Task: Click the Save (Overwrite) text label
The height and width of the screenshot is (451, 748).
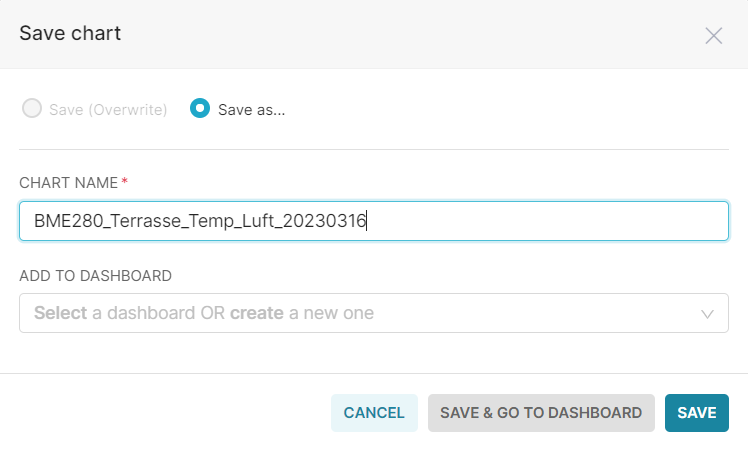Action: (108, 110)
